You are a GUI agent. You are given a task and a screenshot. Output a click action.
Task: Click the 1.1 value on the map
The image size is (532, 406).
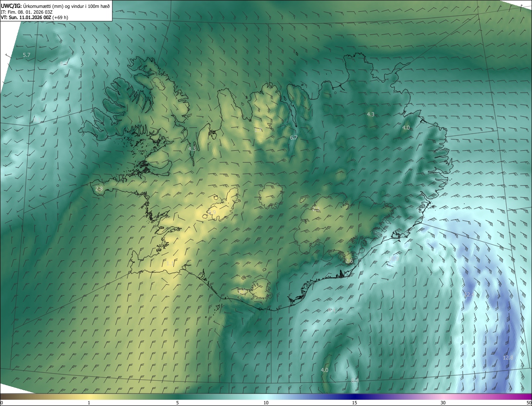coord(170,263)
